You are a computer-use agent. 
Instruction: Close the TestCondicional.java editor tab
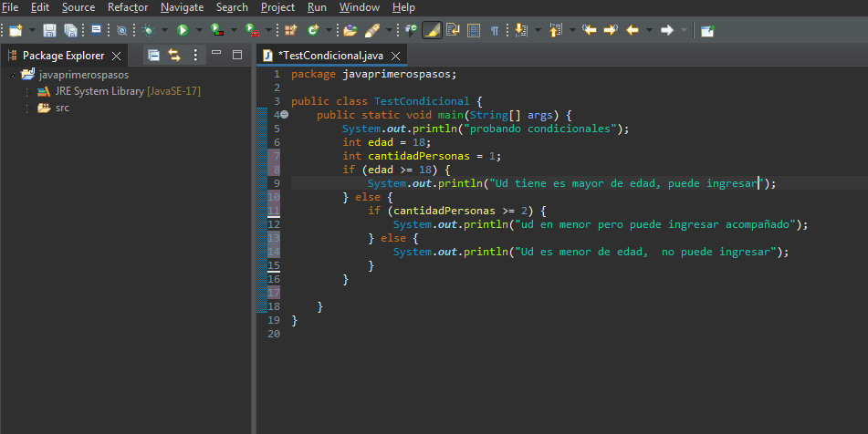(395, 56)
